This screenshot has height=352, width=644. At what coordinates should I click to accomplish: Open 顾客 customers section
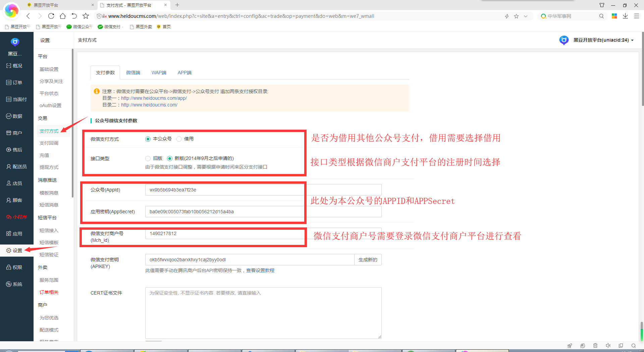pos(14,200)
